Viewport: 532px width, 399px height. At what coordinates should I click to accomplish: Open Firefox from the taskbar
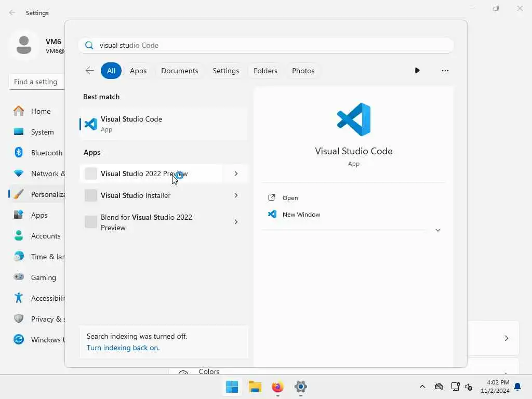[277, 387]
